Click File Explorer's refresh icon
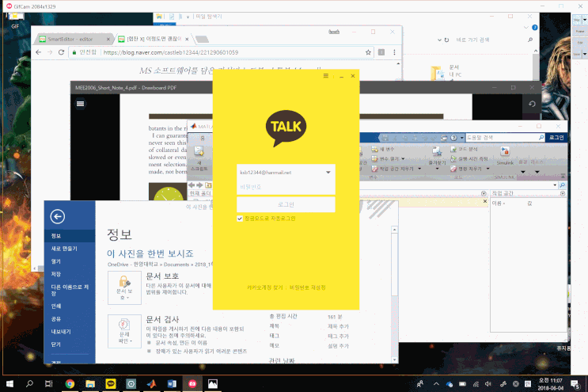588x392 pixels. click(446, 40)
